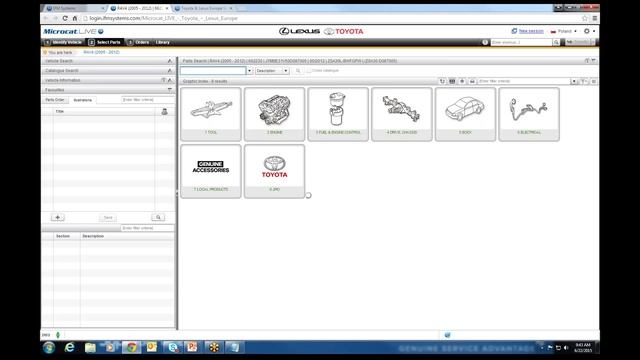The height and width of the screenshot is (360, 640).
Task: Click the Section list filter criteria field
Action: [148, 228]
